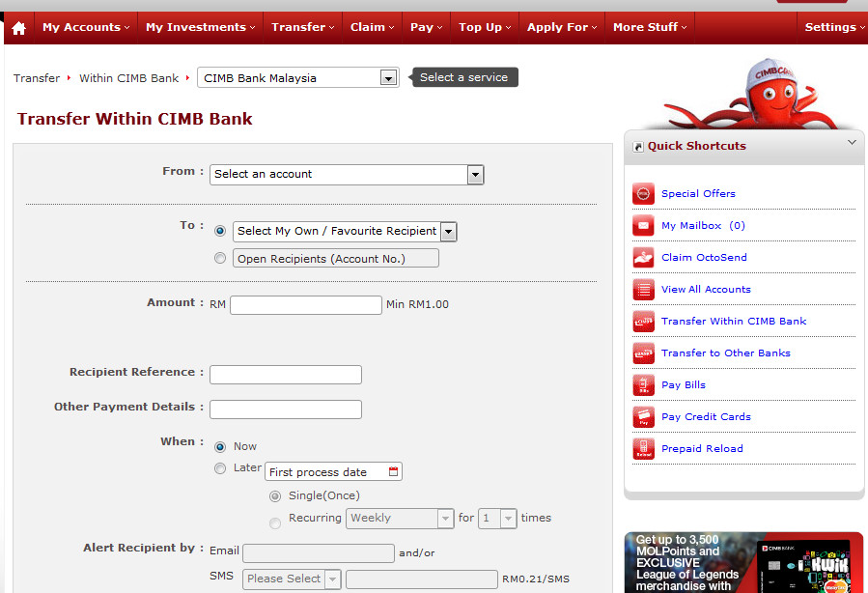Screen dimensions: 868x593
Task: Click the View All Accounts list icon
Action: point(643,289)
